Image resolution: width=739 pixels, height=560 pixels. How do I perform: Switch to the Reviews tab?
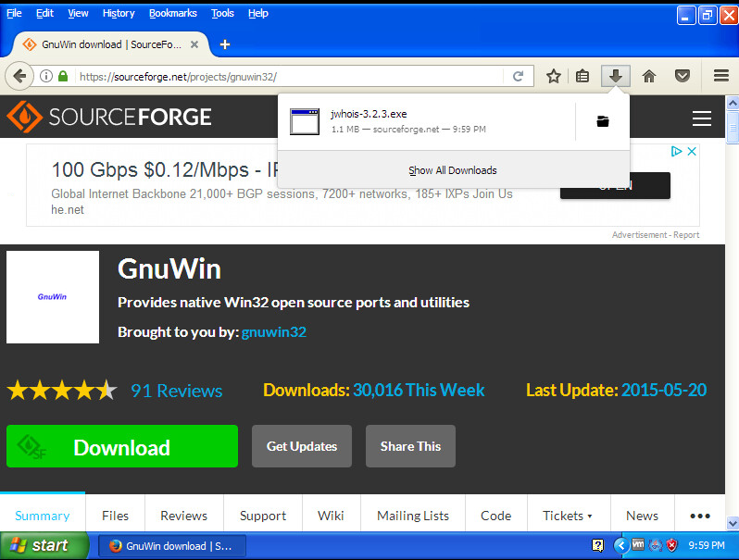[x=183, y=516]
